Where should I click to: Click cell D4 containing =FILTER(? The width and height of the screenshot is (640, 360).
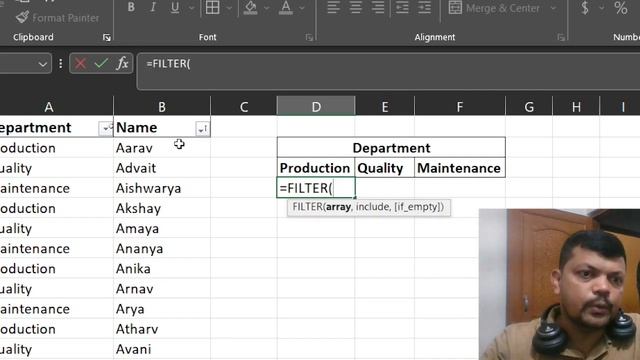[x=316, y=188]
